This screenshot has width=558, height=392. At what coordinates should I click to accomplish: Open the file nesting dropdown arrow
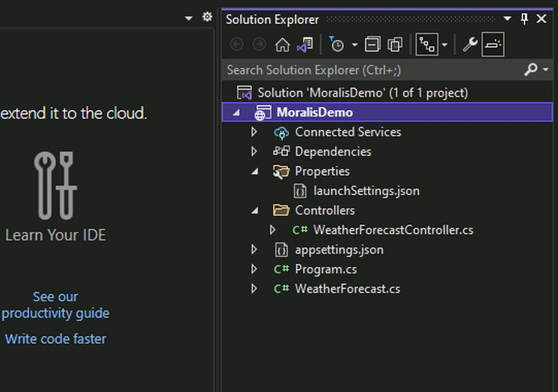point(444,45)
